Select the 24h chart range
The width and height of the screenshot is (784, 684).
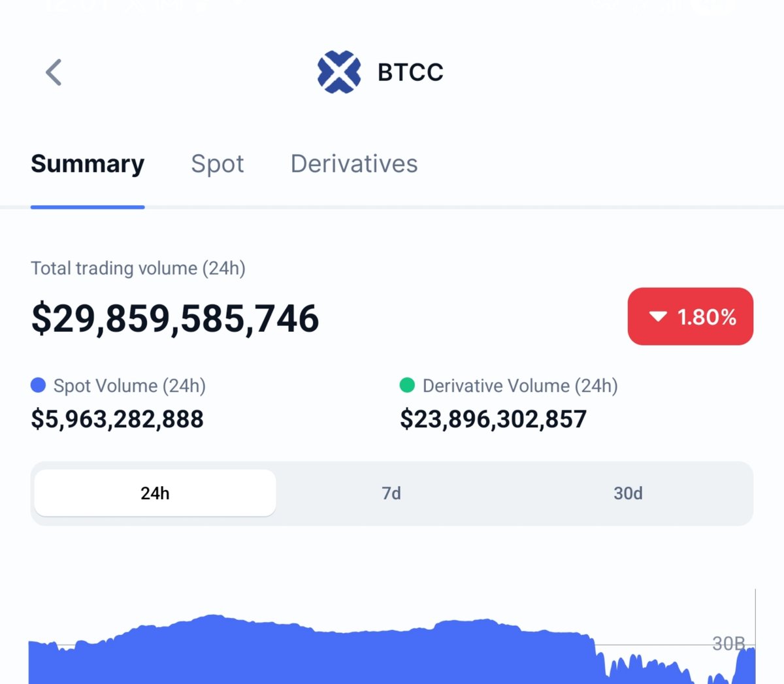pos(155,493)
